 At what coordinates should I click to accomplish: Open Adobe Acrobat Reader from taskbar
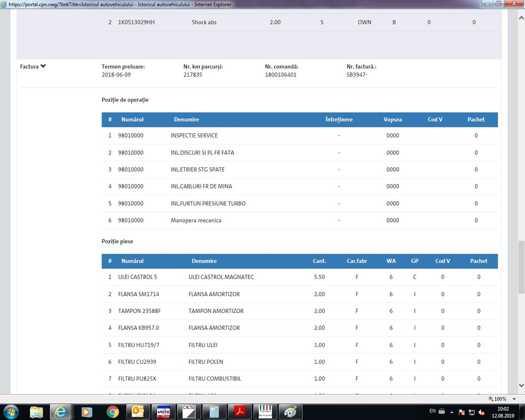tap(239, 412)
